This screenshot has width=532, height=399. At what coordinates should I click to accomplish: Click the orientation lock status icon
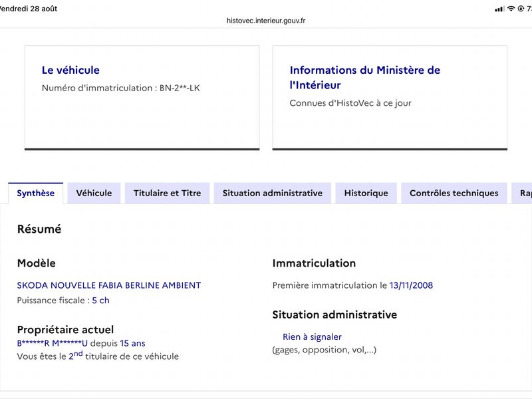(521, 9)
